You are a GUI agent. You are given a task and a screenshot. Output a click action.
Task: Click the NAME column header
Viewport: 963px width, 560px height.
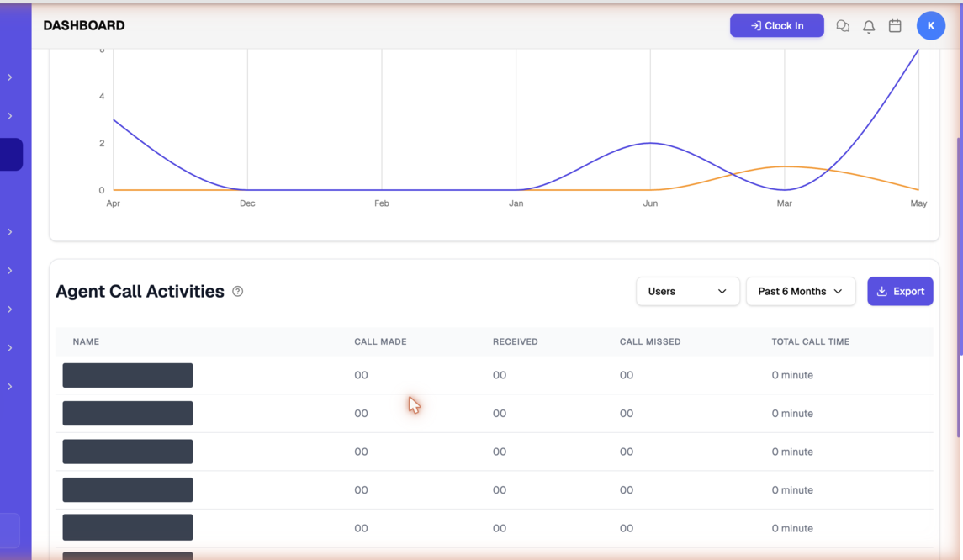click(86, 341)
